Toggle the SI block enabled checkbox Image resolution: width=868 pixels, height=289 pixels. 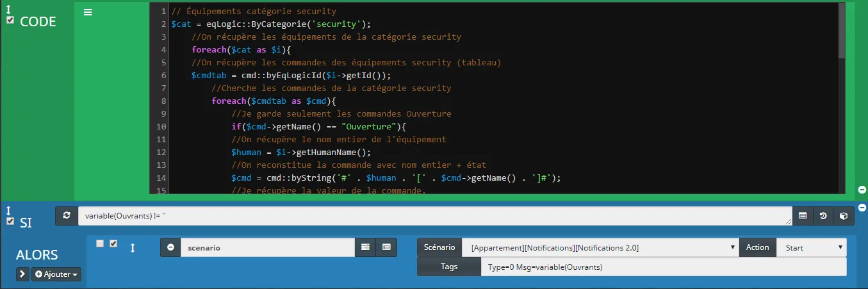[x=10, y=221]
